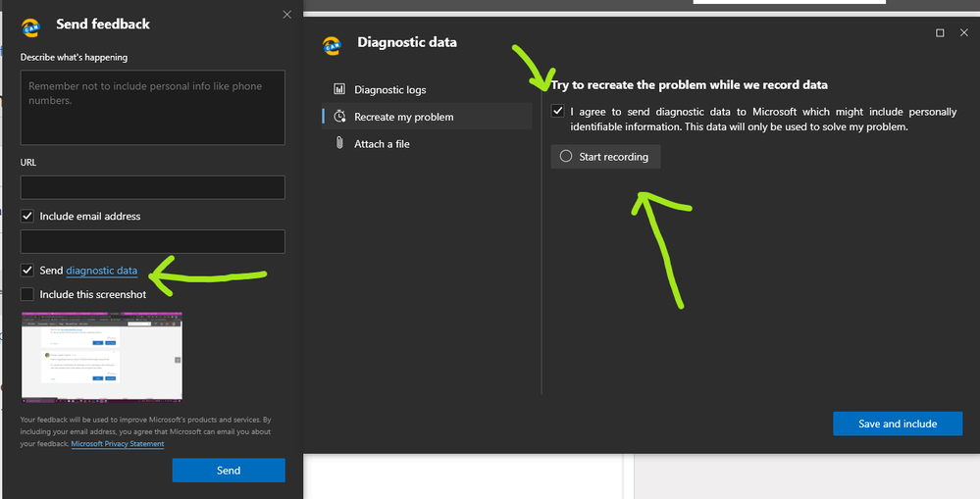Click the Attach a file paperclip icon
Screen dimensions: 980x499
[339, 143]
